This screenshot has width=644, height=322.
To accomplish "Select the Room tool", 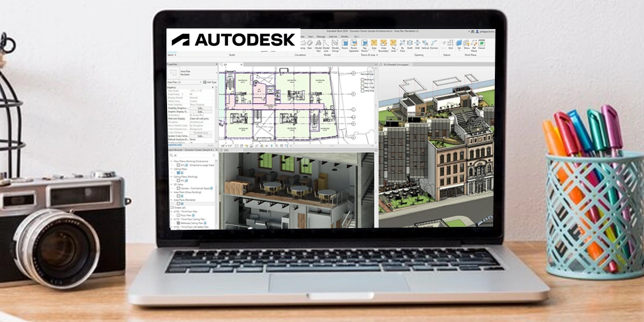I will tap(345, 45).
